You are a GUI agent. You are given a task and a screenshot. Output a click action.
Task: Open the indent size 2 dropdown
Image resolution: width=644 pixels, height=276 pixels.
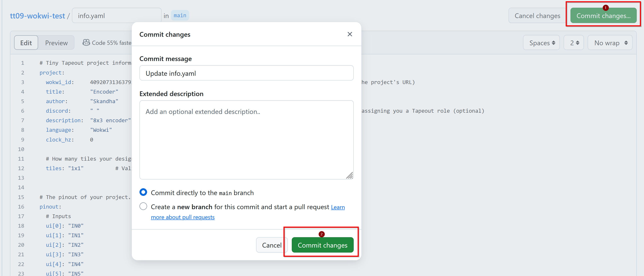(x=574, y=43)
